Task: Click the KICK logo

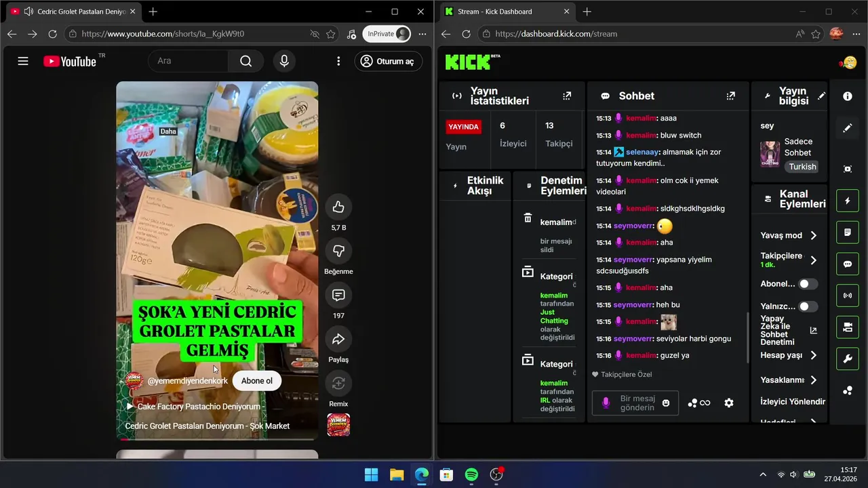Action: tap(472, 62)
